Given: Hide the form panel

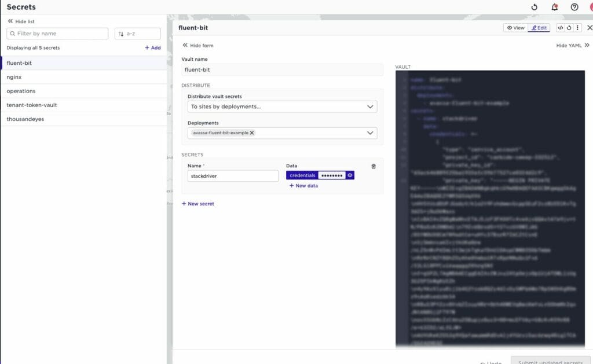Looking at the screenshot, I should point(198,45).
